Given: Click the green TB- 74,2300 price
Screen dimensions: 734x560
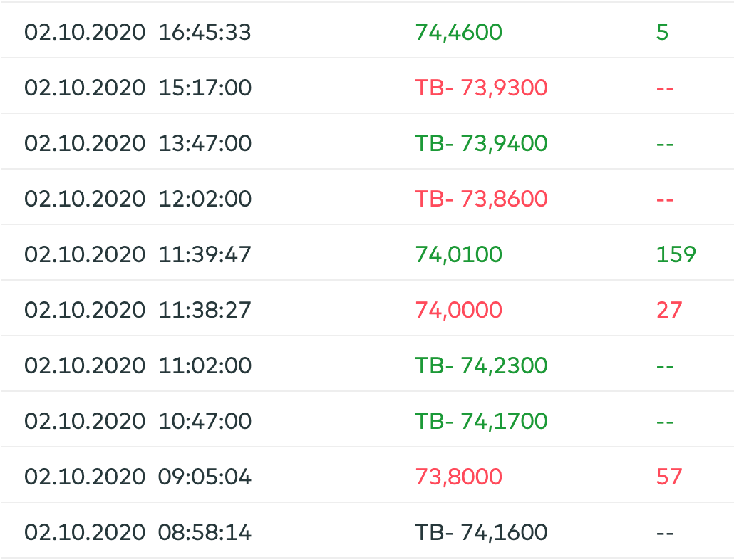Looking at the screenshot, I should click(x=481, y=365).
